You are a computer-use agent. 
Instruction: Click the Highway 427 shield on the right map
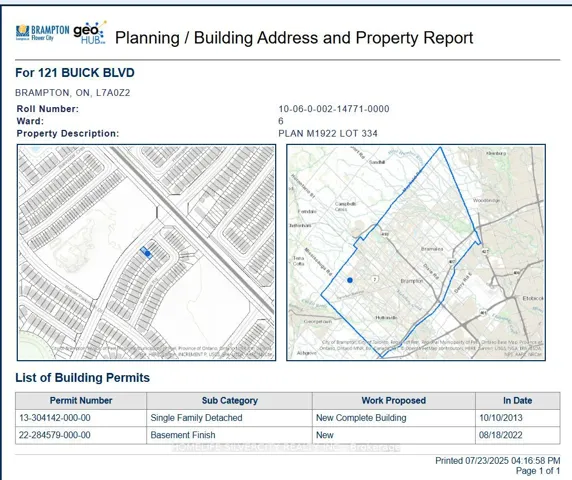[x=485, y=251]
